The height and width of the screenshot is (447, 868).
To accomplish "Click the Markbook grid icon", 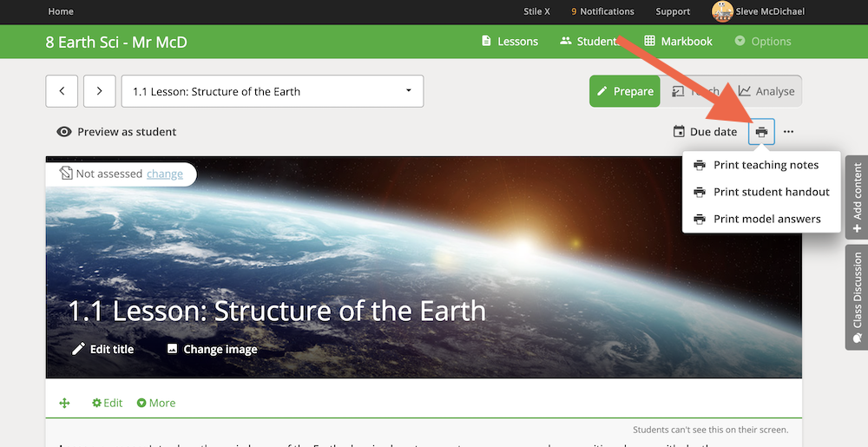I will click(650, 41).
